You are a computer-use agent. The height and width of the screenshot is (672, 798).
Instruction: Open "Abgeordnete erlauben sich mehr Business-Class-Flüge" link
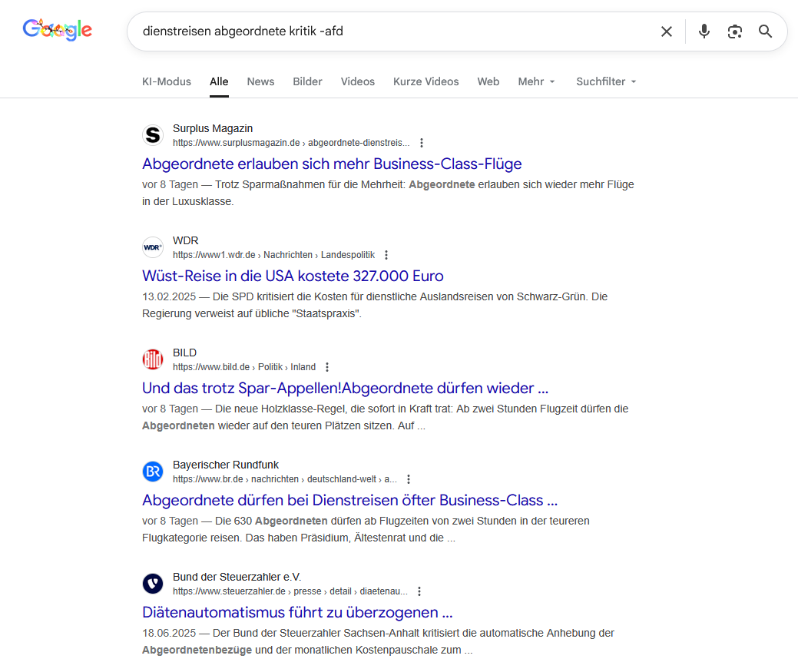pyautogui.click(x=332, y=164)
